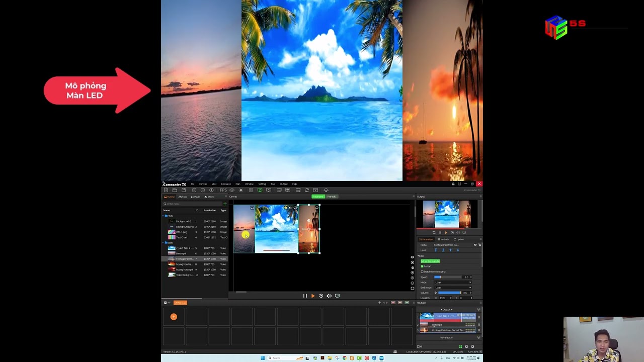
Task: Click the circled minus toolbar icon
Action: click(x=203, y=190)
